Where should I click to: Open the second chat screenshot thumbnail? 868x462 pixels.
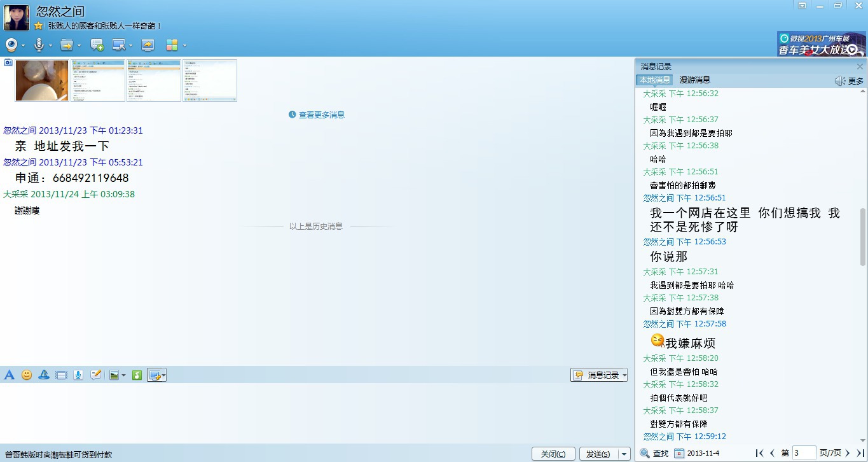(x=154, y=80)
